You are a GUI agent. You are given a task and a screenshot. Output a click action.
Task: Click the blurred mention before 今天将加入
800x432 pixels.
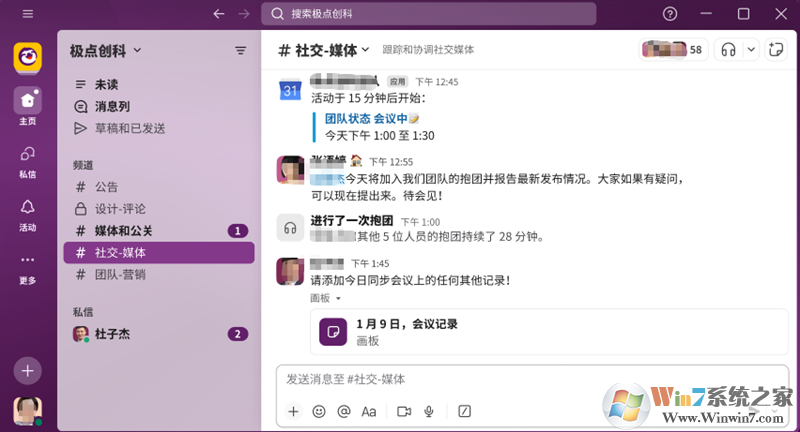click(x=328, y=179)
